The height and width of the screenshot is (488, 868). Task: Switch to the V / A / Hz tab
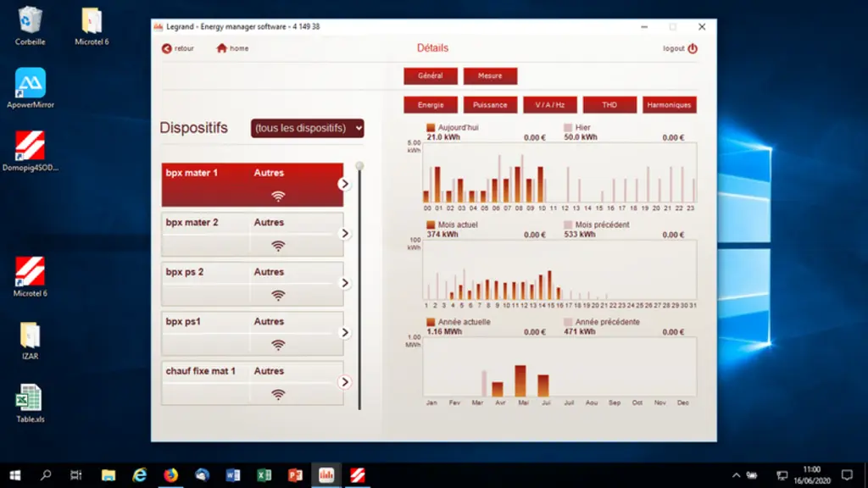tap(550, 105)
